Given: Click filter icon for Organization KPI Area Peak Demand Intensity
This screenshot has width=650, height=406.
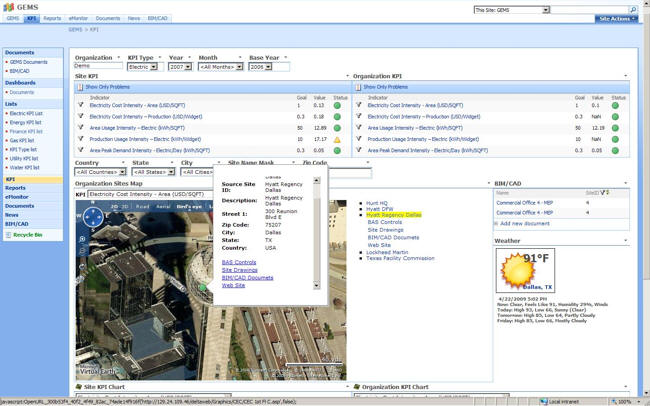Looking at the screenshot, I should 359,150.
